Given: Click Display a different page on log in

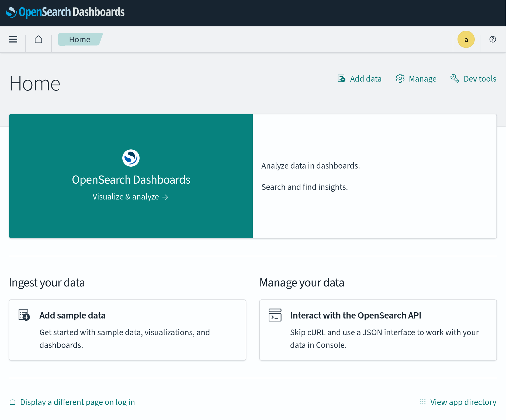Looking at the screenshot, I should click(x=77, y=402).
